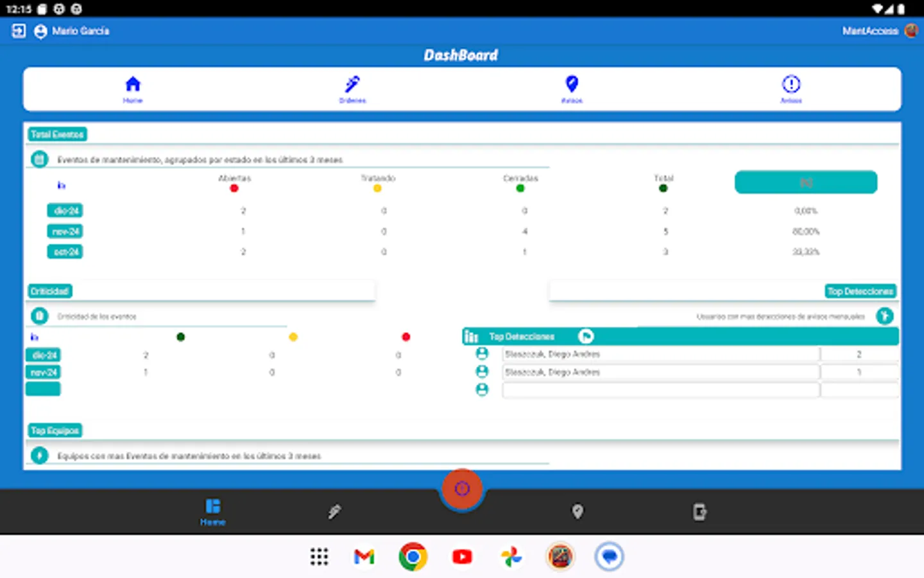Image resolution: width=924 pixels, height=578 pixels.
Task: Expand the Criticidad panel
Action: click(49, 290)
